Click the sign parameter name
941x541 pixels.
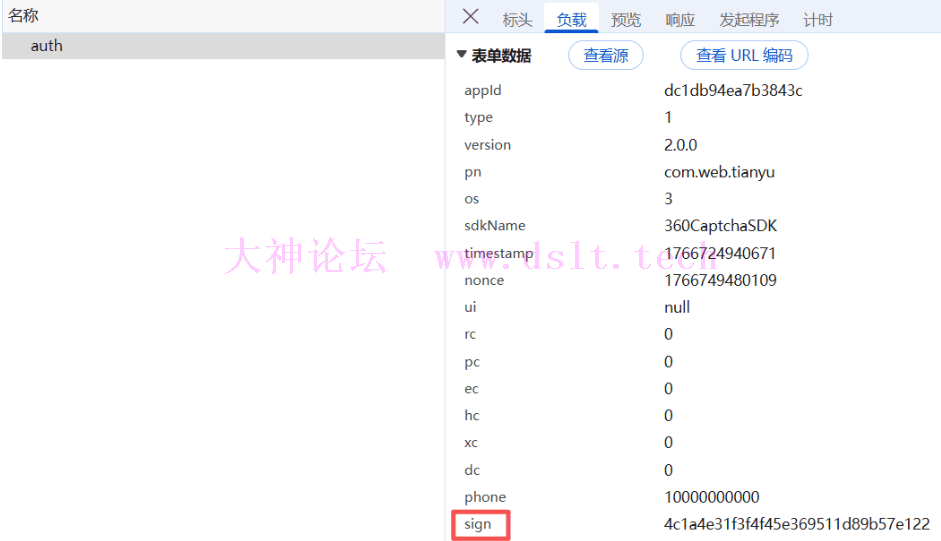click(x=478, y=524)
